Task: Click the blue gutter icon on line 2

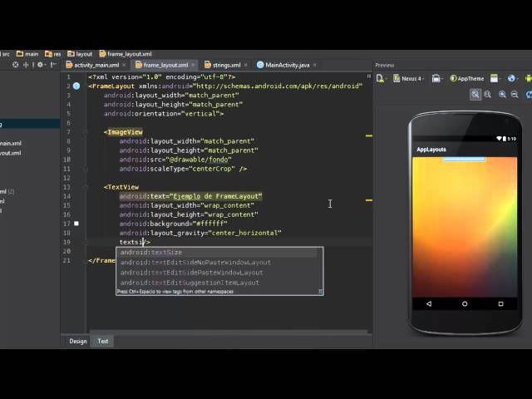Action: coord(76,86)
